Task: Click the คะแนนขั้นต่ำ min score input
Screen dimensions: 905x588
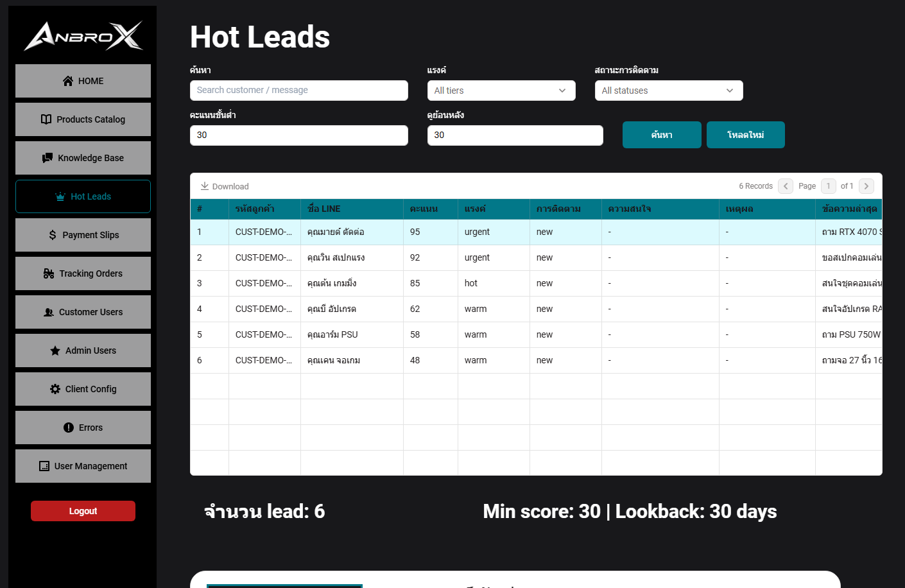Action: coord(299,135)
